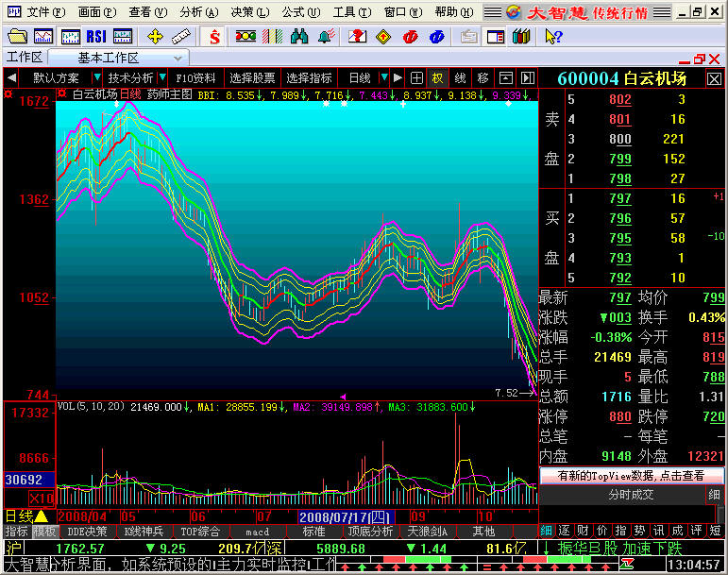The width and height of the screenshot is (728, 575).
Task: Expand the 技术分析 dropdown arrow
Action: tap(162, 77)
